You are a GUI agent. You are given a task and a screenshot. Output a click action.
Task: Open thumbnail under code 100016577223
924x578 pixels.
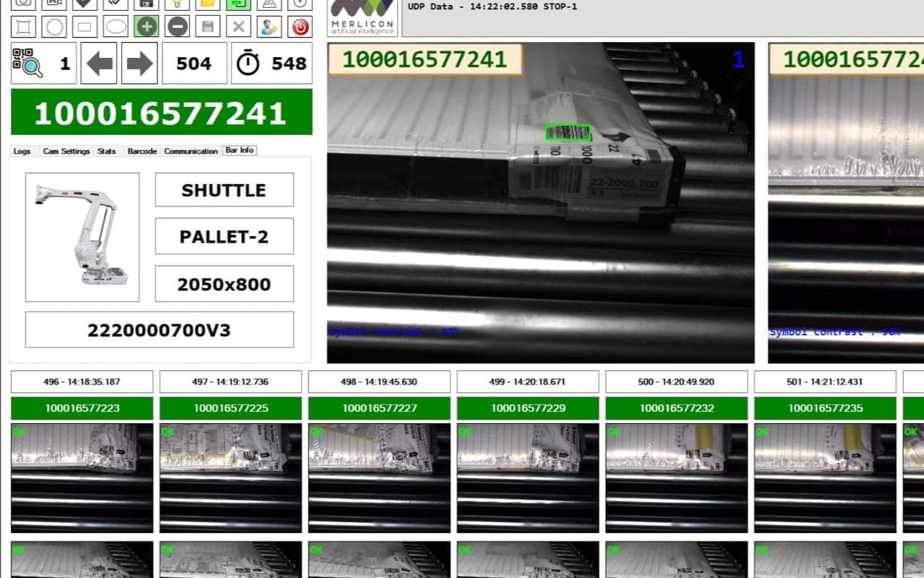pyautogui.click(x=82, y=478)
